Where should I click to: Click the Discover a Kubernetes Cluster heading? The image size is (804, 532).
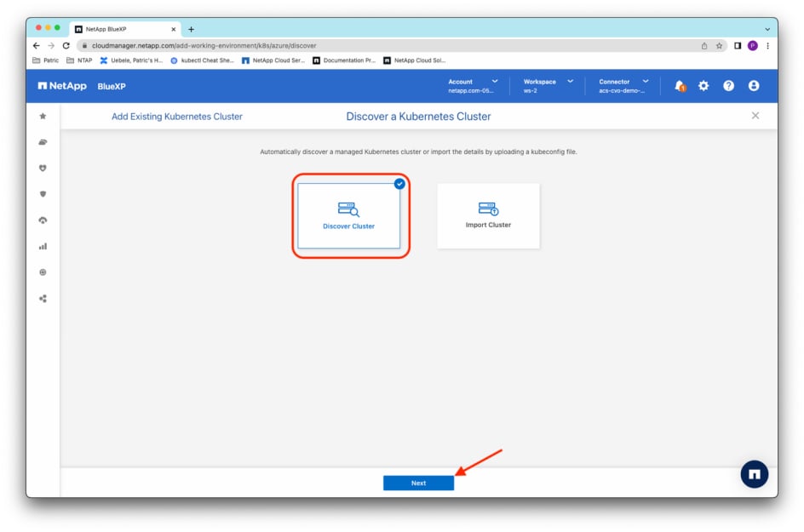(x=418, y=117)
